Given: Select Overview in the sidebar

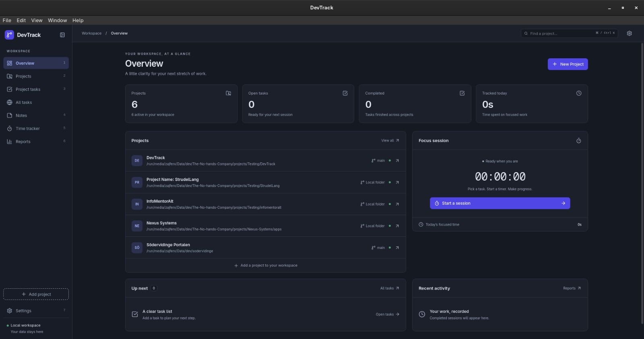Looking at the screenshot, I should pyautogui.click(x=36, y=63).
